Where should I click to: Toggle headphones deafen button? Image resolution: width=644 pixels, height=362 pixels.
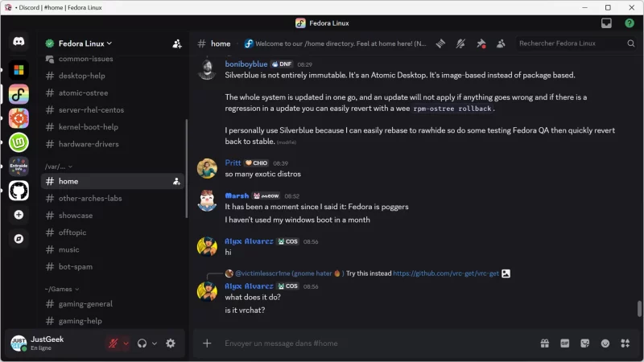142,343
